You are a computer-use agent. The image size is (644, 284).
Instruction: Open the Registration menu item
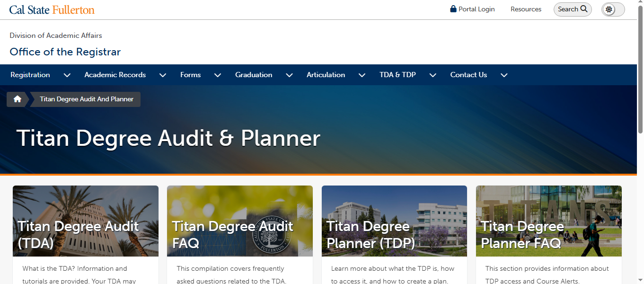30,75
